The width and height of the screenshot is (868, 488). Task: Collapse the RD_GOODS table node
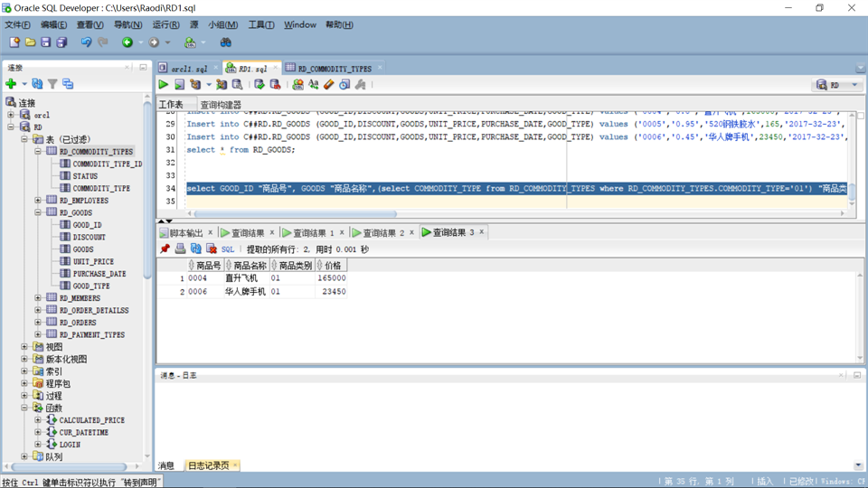pos(38,212)
